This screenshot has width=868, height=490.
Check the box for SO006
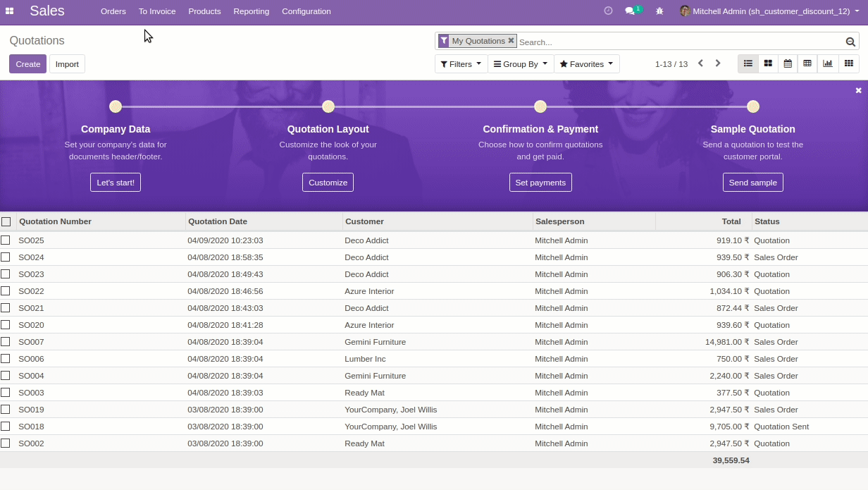(6, 359)
